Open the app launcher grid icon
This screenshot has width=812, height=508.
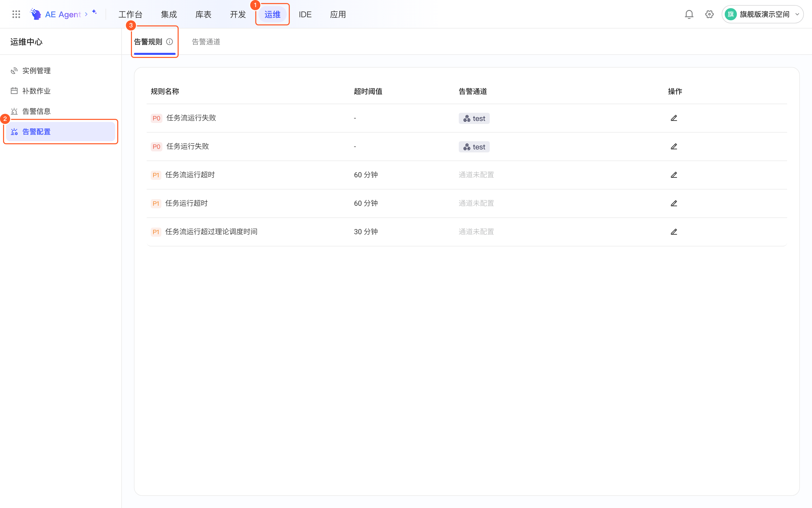16,14
